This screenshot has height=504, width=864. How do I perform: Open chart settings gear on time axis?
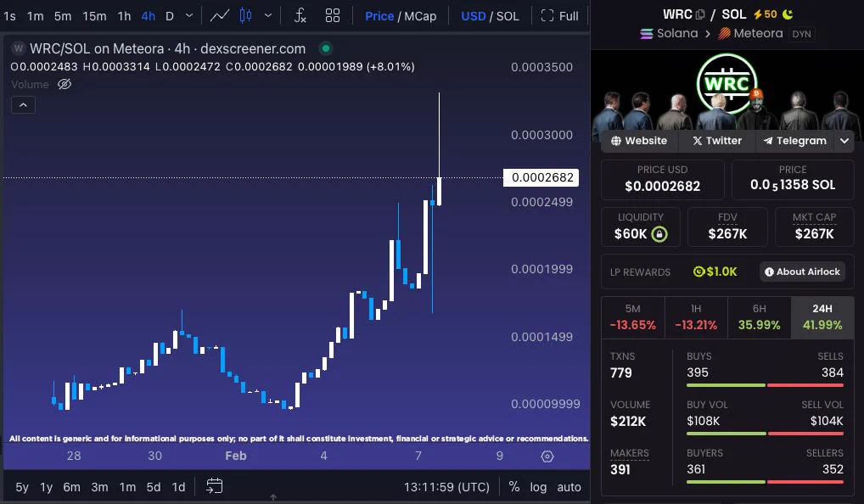[547, 456]
